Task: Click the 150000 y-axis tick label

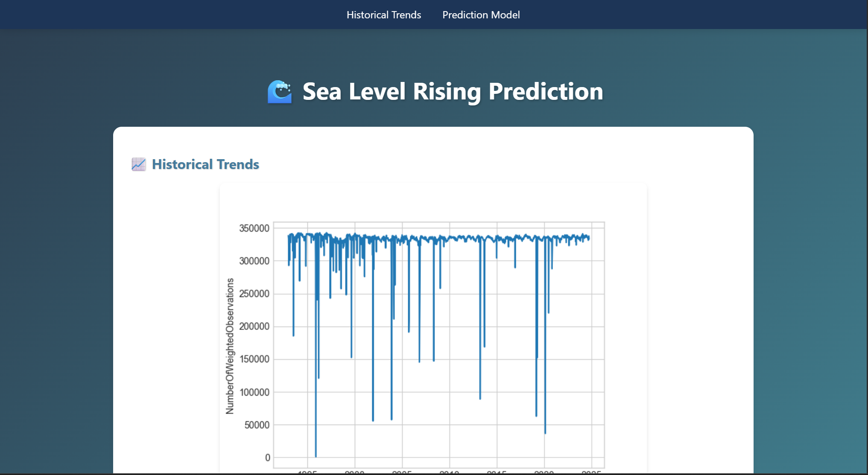Action: pyautogui.click(x=254, y=359)
